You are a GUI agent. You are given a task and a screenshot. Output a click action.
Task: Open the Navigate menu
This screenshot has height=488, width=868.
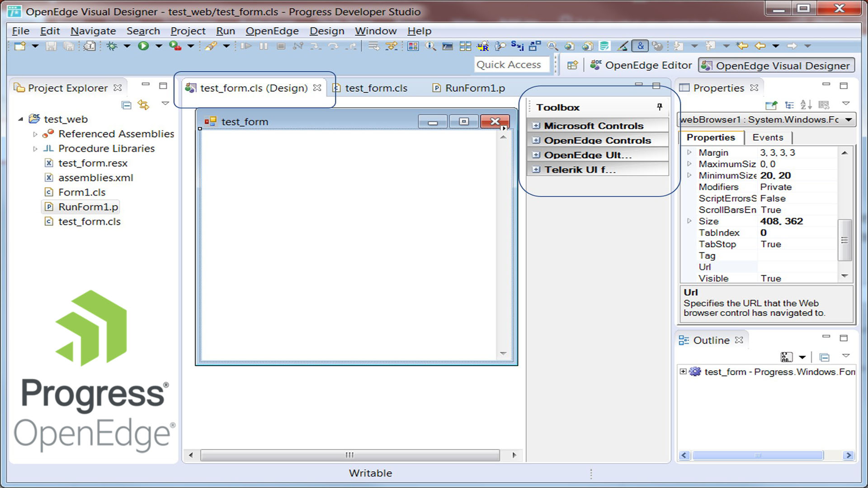93,31
